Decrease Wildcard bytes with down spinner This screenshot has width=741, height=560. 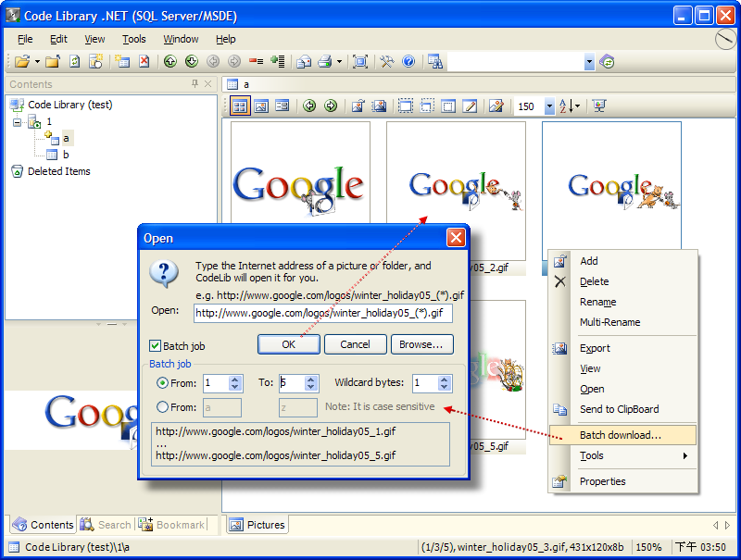[x=444, y=387]
